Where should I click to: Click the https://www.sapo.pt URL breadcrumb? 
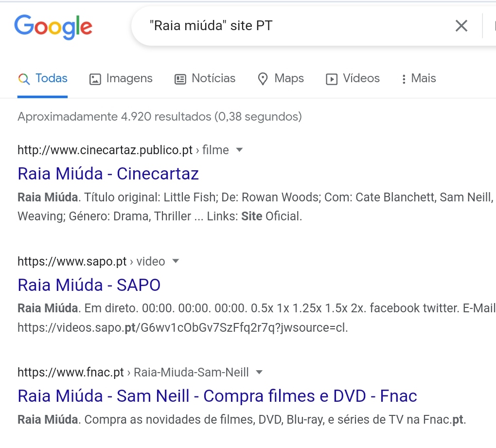point(72,262)
